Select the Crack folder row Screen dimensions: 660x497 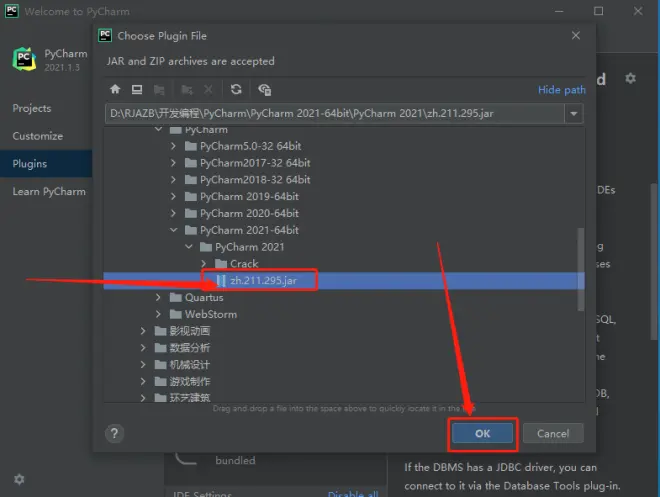[x=344, y=264]
